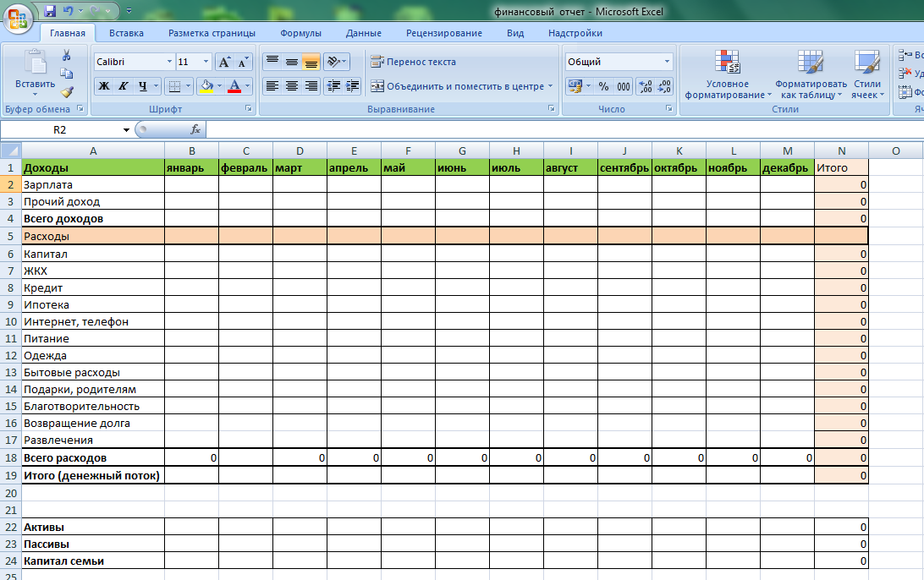924x580 pixels.
Task: Open font color palette dropdown arrow
Action: click(x=247, y=86)
